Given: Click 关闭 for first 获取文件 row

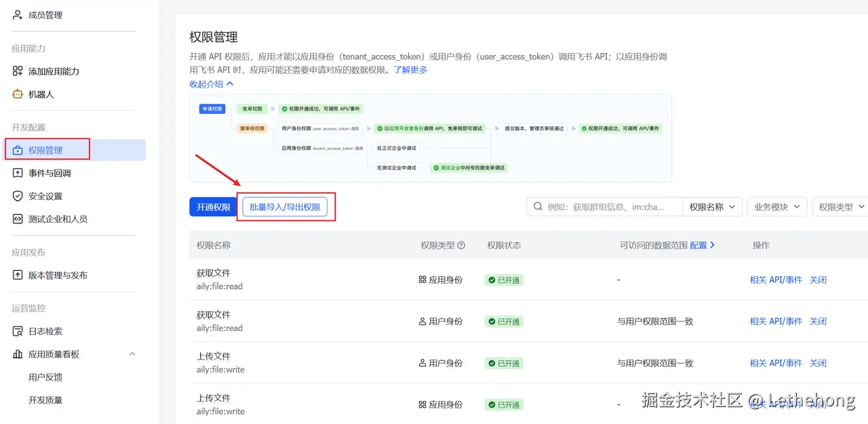Looking at the screenshot, I should [x=818, y=280].
